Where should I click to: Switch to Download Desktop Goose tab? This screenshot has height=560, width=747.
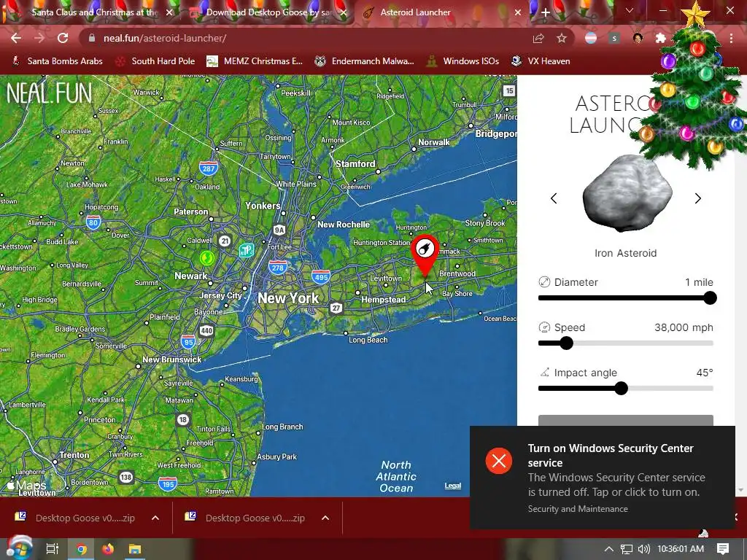pyautogui.click(x=268, y=12)
